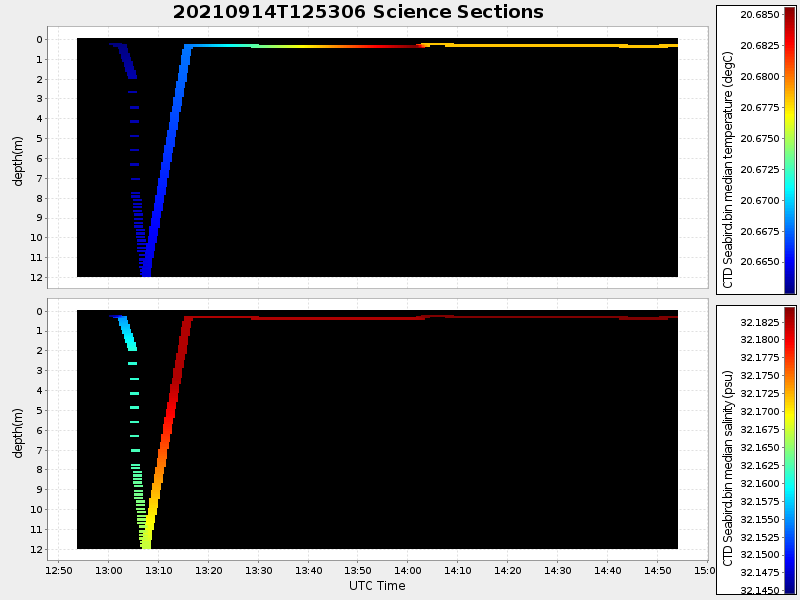Click the "depth(m)" label of the temperature plot
This screenshot has height=600, width=800.
18,161
